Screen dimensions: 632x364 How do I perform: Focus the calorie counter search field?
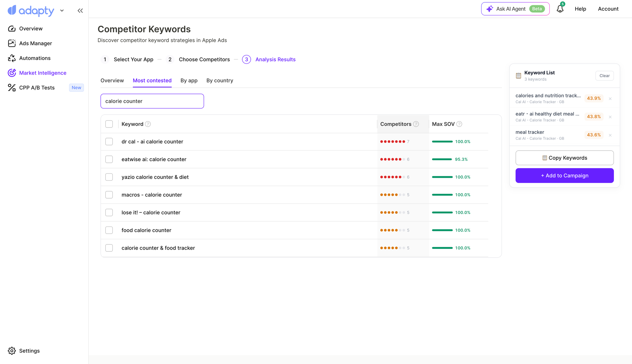click(152, 101)
